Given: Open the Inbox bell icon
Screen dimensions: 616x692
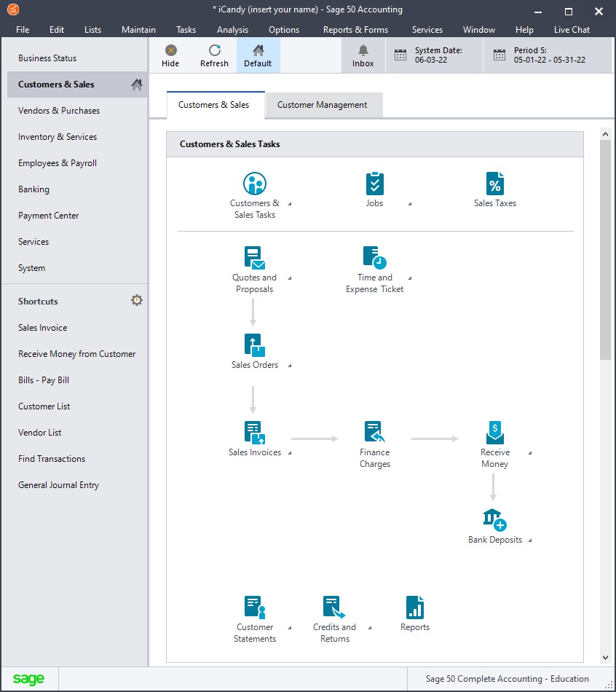Looking at the screenshot, I should point(363,50).
